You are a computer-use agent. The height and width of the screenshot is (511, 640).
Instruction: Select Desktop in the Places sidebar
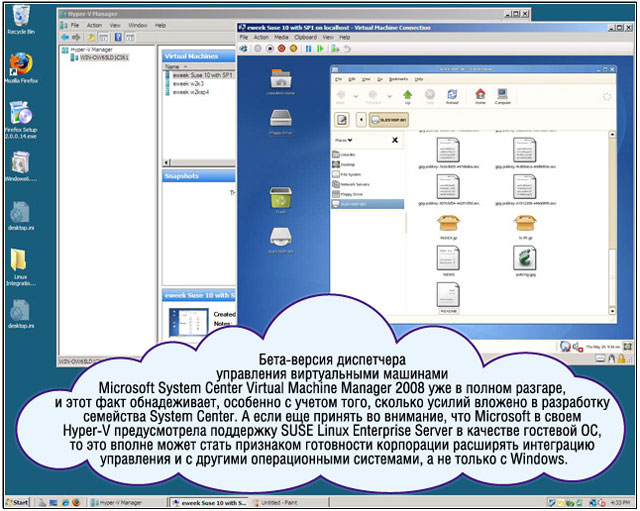point(343,164)
